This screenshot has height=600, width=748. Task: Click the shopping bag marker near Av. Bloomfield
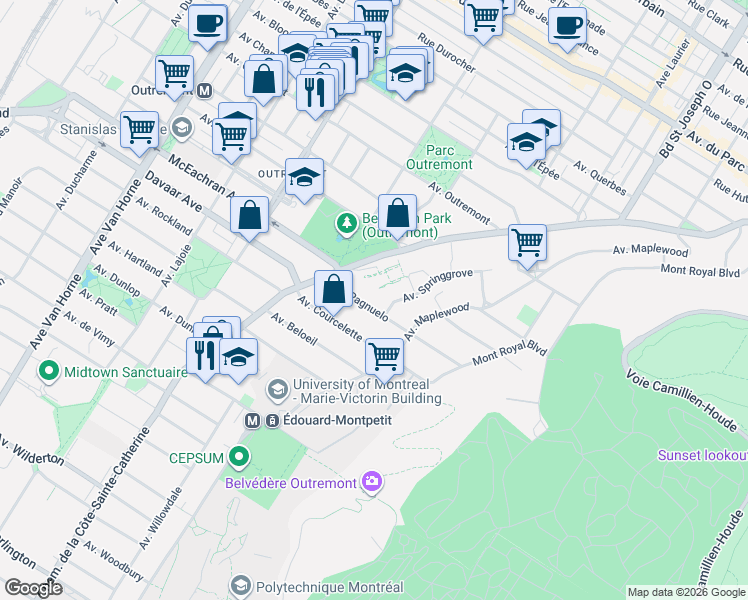click(x=263, y=82)
